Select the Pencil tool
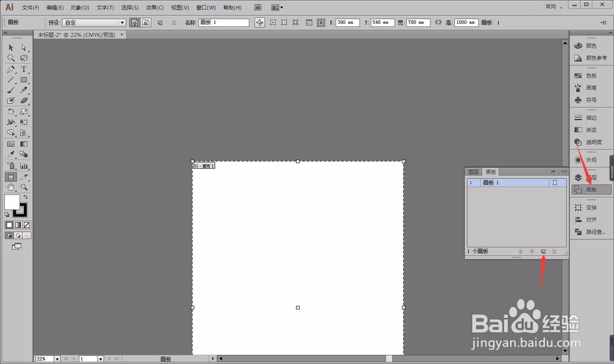The width and height of the screenshot is (614, 364). pyautogui.click(x=24, y=90)
